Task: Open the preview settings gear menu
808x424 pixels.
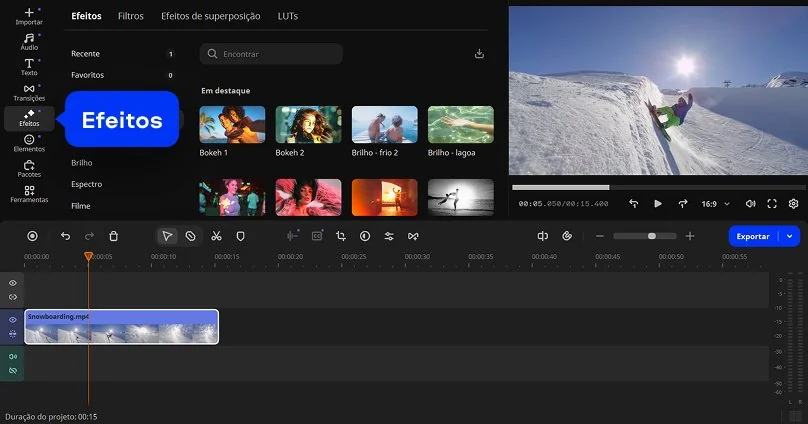Action: [x=793, y=203]
